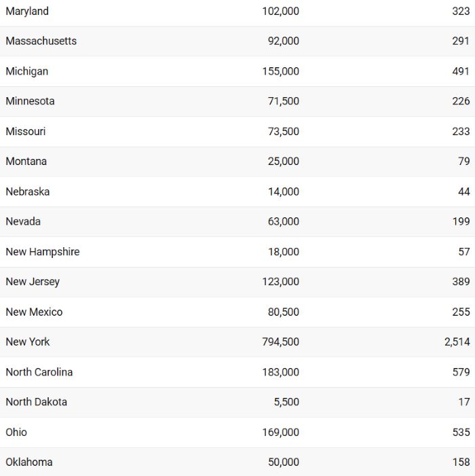This screenshot has width=475, height=476.
Task: Click the North Carolina state name
Action: (39, 372)
